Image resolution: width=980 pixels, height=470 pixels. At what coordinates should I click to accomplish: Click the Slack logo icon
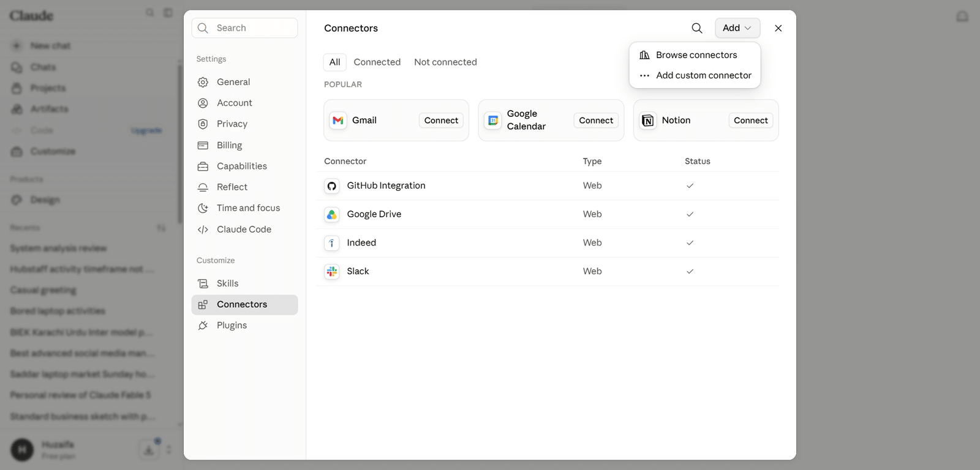[x=332, y=271]
